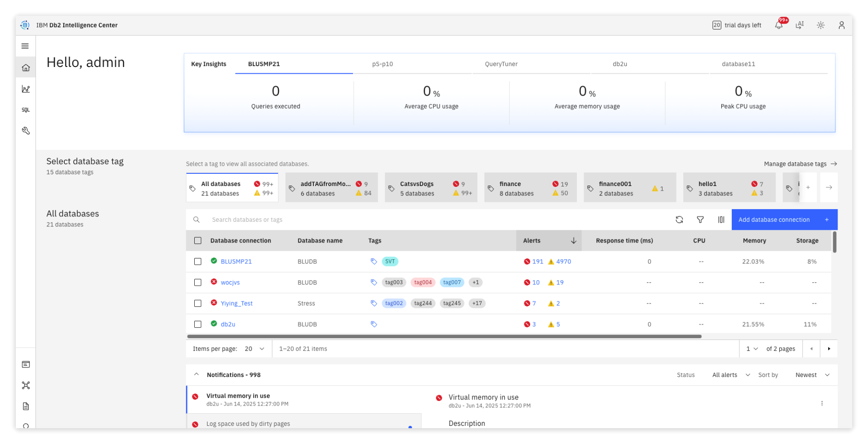Go to previous page of databases
This screenshot has height=444, width=868.
811,349
